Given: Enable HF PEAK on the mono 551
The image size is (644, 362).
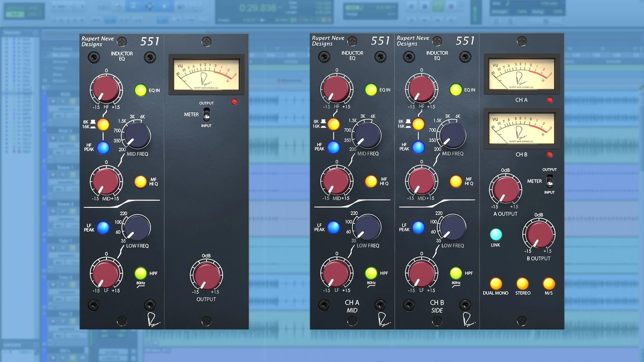Looking at the screenshot, I should 103,148.
